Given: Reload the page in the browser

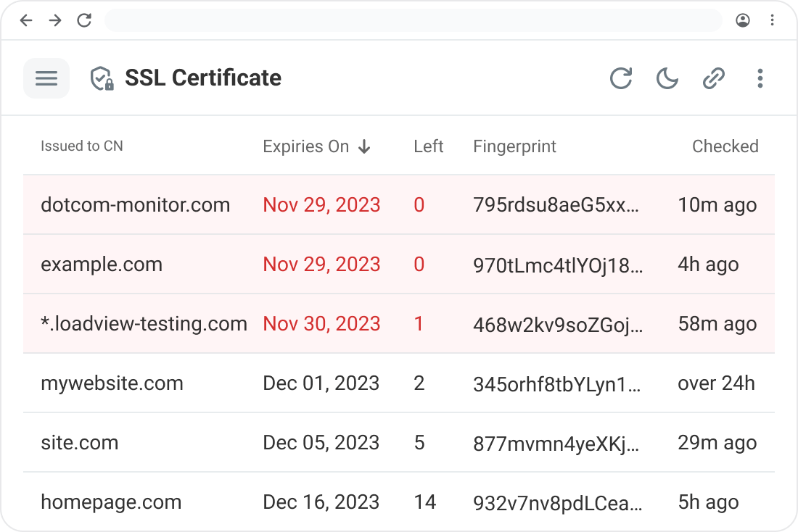Looking at the screenshot, I should pyautogui.click(x=84, y=20).
